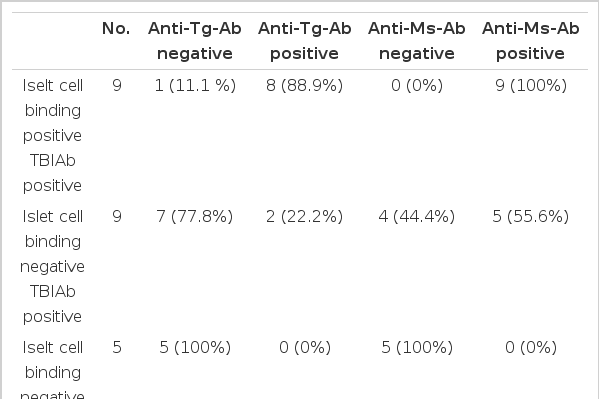Click the Anti-Ms-Ab positive column header
Viewport: 599px width, 399px height.
pos(531,41)
